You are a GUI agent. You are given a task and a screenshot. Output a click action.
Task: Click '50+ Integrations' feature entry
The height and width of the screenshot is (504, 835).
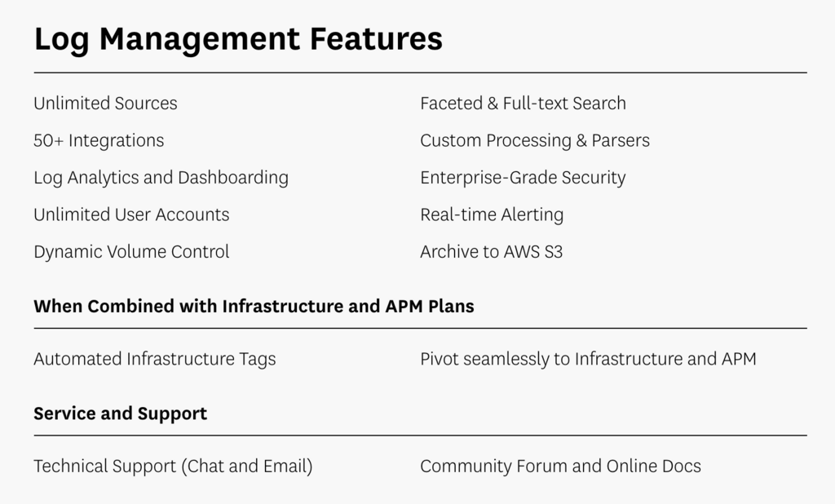pyautogui.click(x=99, y=140)
